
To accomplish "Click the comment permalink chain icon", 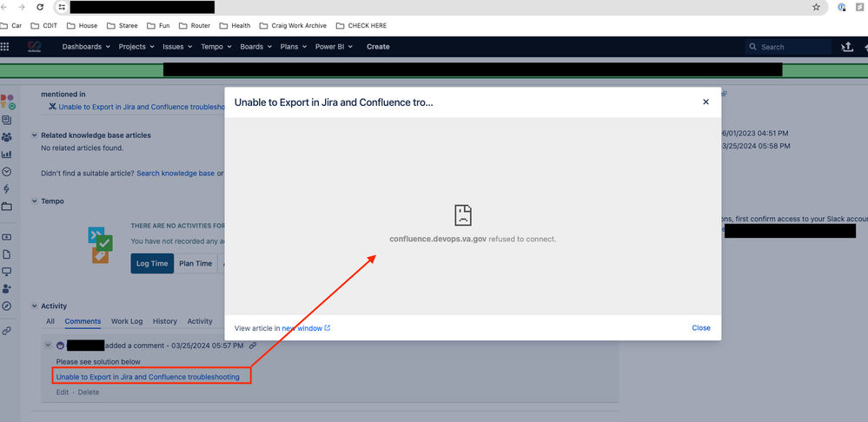I will 253,346.
